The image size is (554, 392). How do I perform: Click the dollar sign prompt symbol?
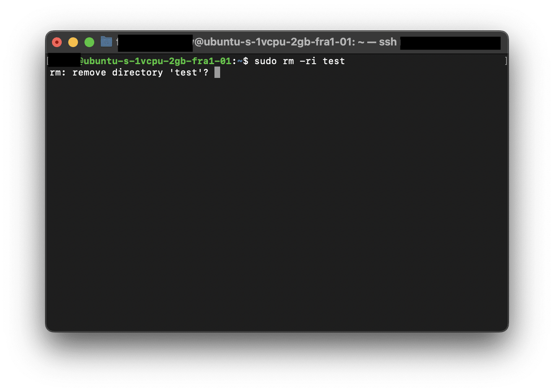[x=245, y=61]
